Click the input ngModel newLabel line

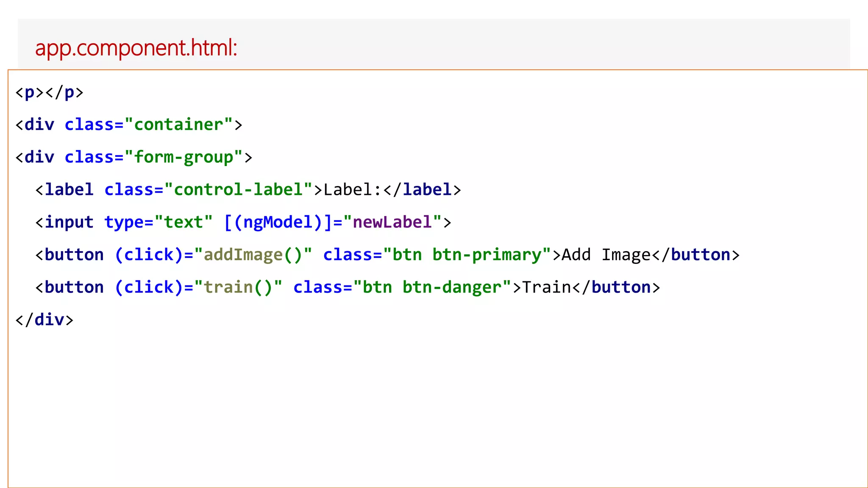click(x=243, y=222)
